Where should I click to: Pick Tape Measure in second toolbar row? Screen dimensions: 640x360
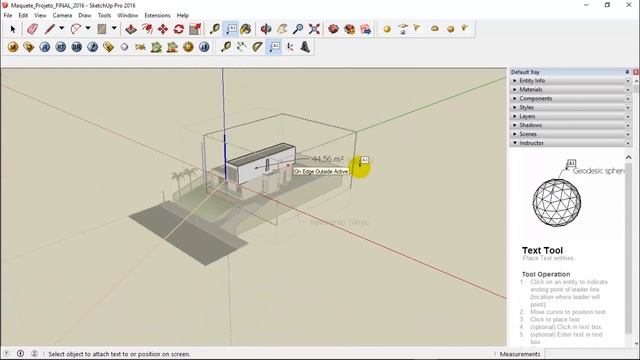pos(226,47)
